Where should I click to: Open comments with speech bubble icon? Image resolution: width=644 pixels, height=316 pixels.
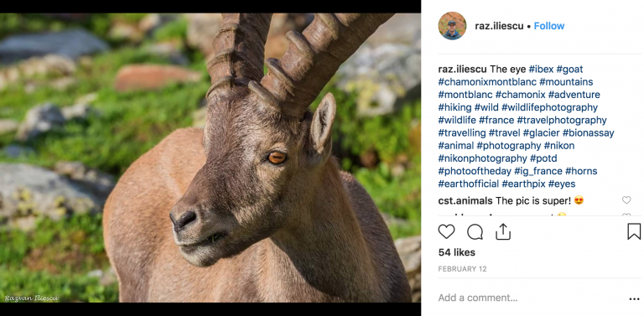click(x=475, y=232)
